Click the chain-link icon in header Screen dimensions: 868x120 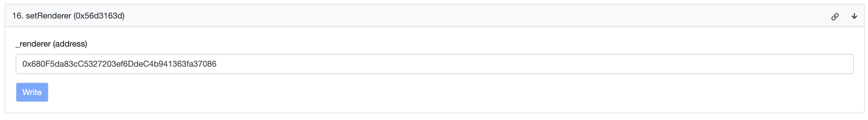coord(835,17)
